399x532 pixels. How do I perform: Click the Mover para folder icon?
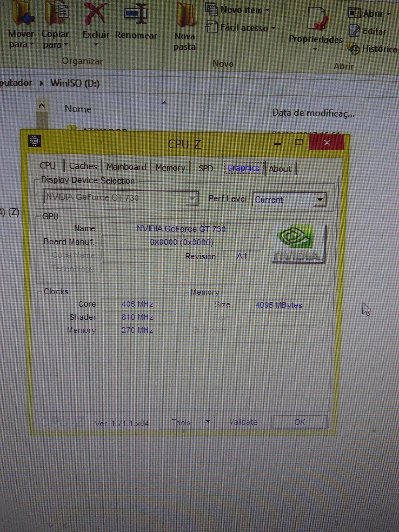pos(23,13)
